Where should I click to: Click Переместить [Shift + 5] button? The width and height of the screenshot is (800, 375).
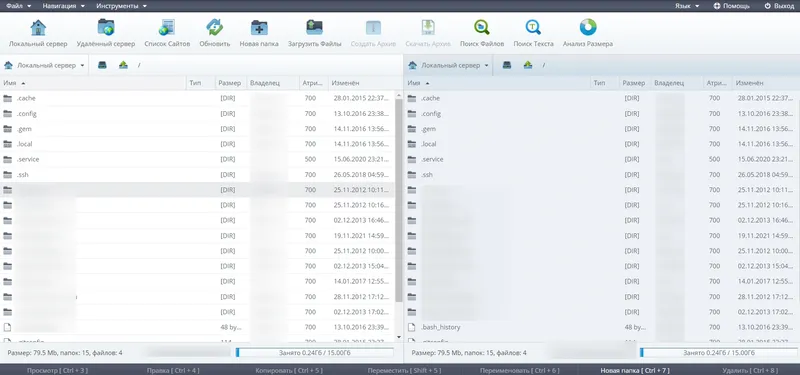404,370
